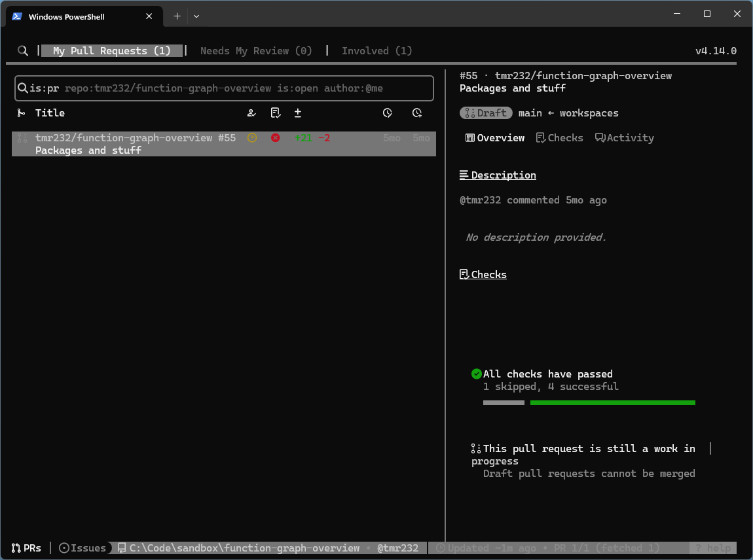The width and height of the screenshot is (753, 560).
Task: Click the No description provided text
Action: (x=536, y=237)
